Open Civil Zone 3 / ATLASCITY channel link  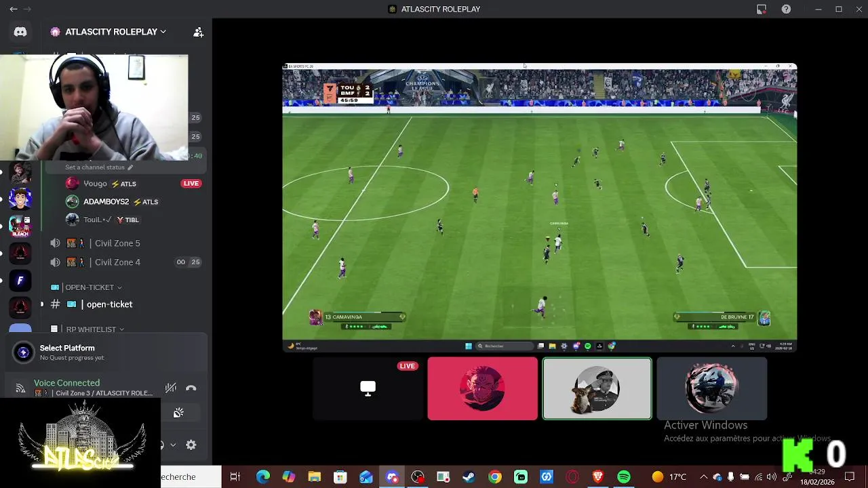click(x=94, y=393)
